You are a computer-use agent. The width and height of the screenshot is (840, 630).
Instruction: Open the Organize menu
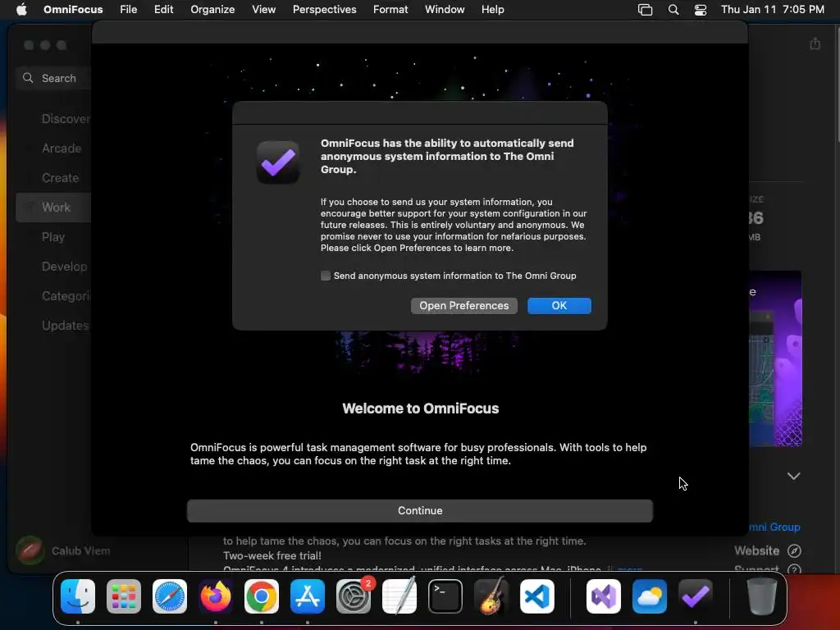point(212,10)
